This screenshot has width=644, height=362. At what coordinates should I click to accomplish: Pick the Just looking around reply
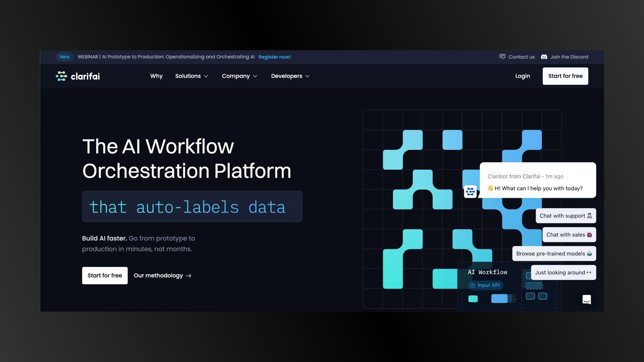tap(563, 273)
